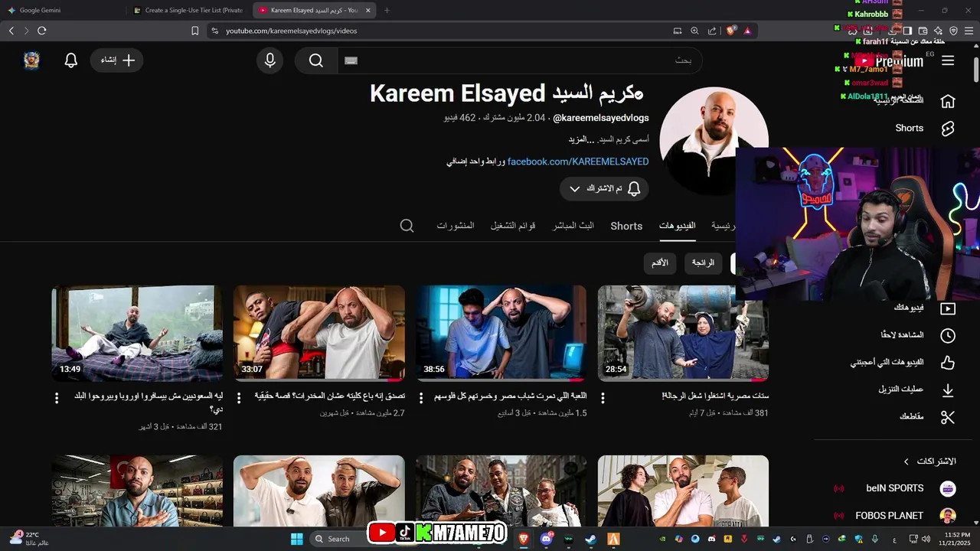Click the YouTube create button
This screenshot has height=551, width=980.
[117, 60]
